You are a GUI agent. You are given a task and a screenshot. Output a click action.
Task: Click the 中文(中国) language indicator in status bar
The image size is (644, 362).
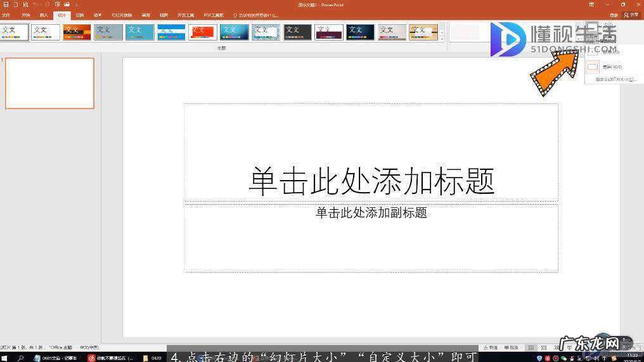pyautogui.click(x=89, y=347)
